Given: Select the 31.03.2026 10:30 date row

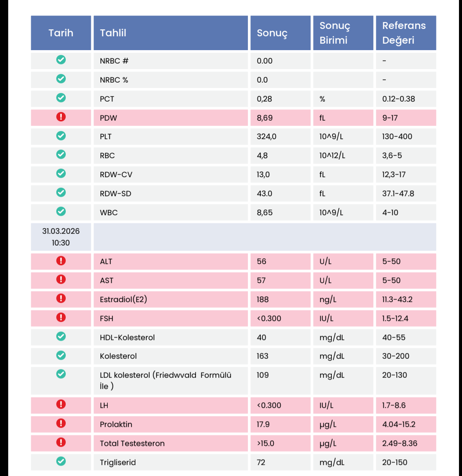Looking at the screenshot, I should [61, 237].
